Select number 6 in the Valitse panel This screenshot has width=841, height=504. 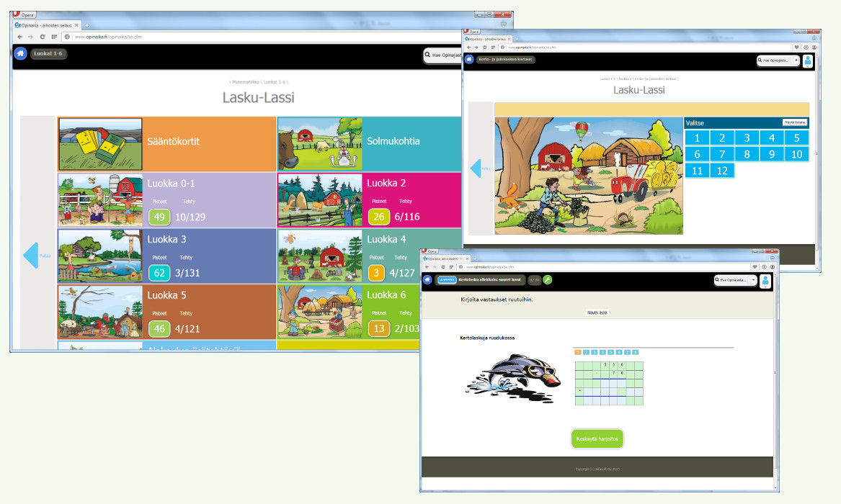697,154
